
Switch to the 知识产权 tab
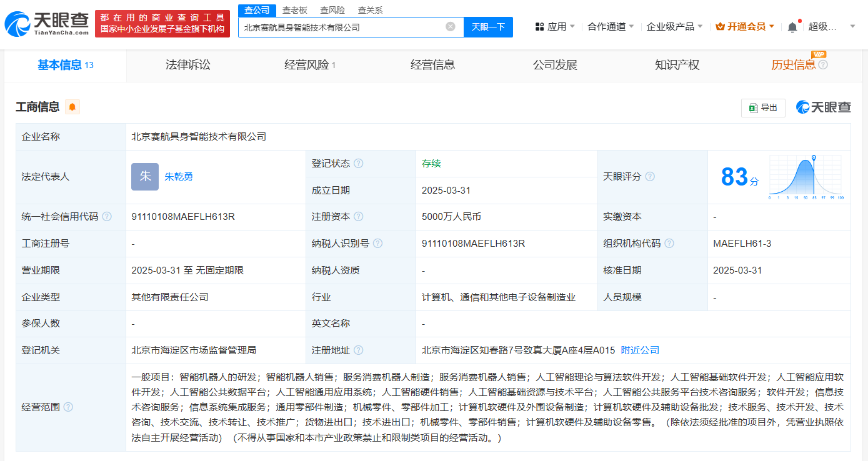pyautogui.click(x=677, y=65)
